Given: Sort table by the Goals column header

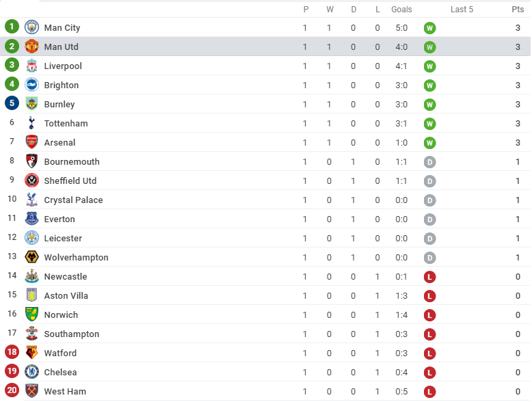Looking at the screenshot, I should (x=401, y=10).
